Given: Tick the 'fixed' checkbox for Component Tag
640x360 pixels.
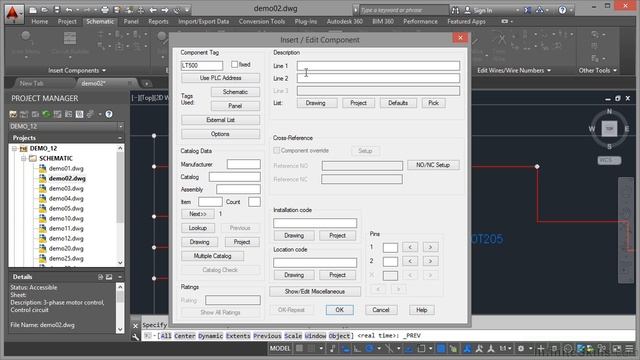Looking at the screenshot, I should pos(234,64).
